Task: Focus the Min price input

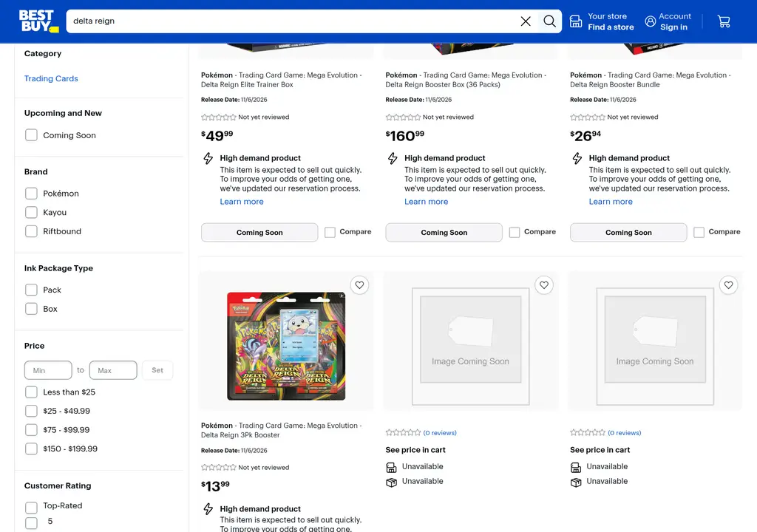Action: 48,370
